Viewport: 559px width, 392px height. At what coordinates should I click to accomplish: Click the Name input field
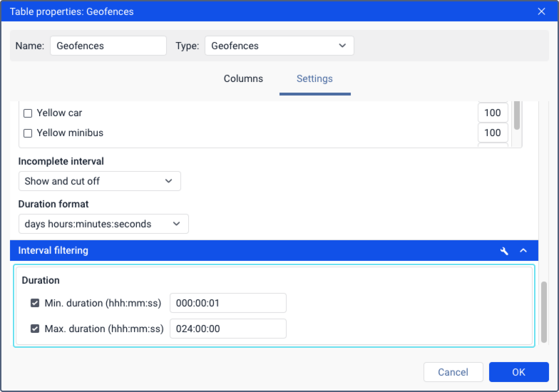coord(108,46)
